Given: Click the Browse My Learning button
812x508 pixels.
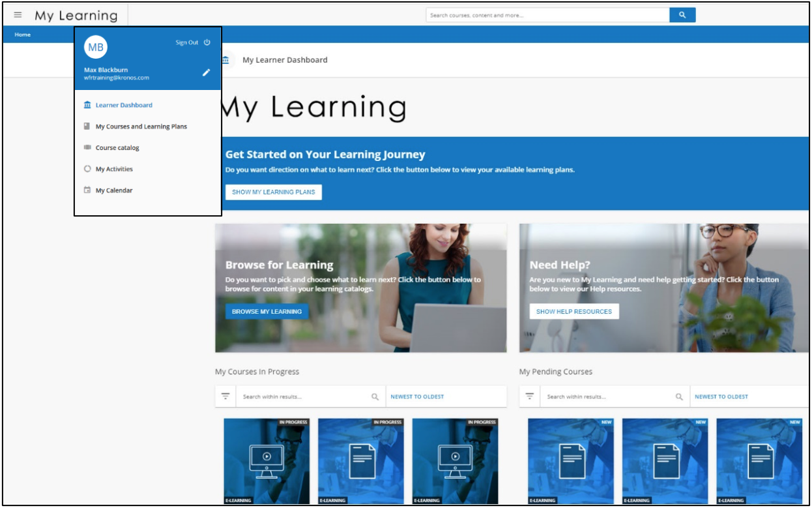Looking at the screenshot, I should [x=267, y=312].
